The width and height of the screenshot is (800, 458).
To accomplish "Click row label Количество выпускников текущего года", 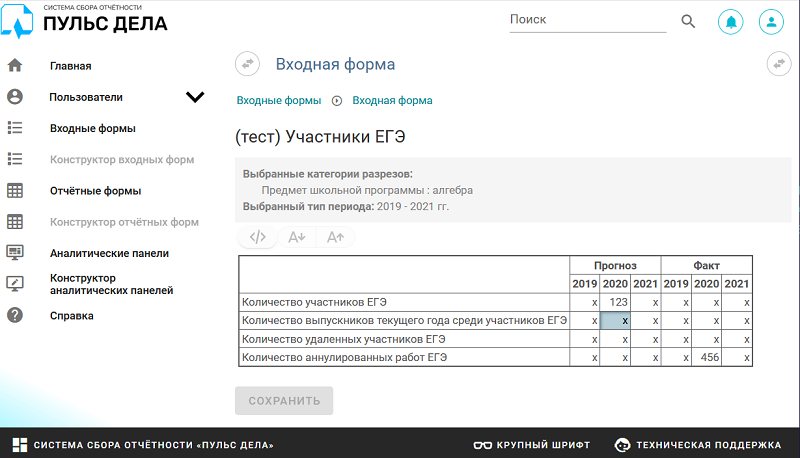I will [x=404, y=321].
